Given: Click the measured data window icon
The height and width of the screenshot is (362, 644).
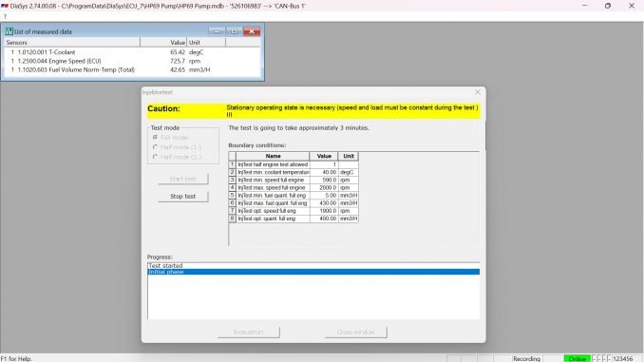Looking at the screenshot, I should coord(9,31).
